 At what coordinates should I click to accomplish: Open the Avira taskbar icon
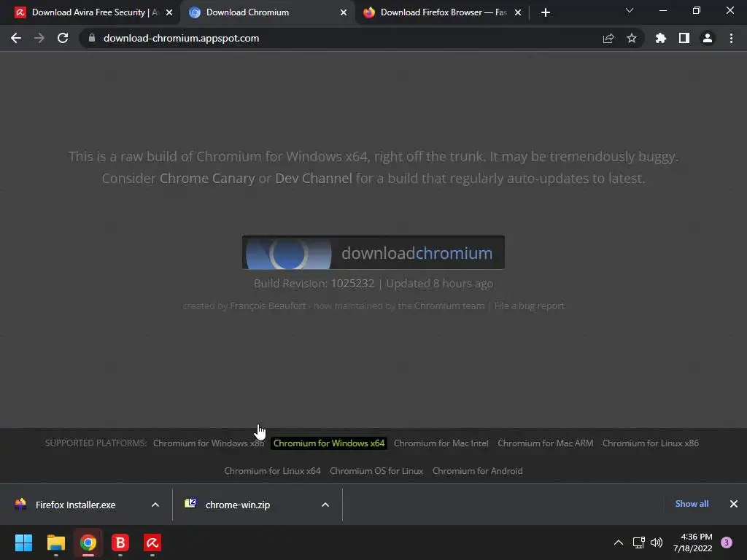click(152, 542)
